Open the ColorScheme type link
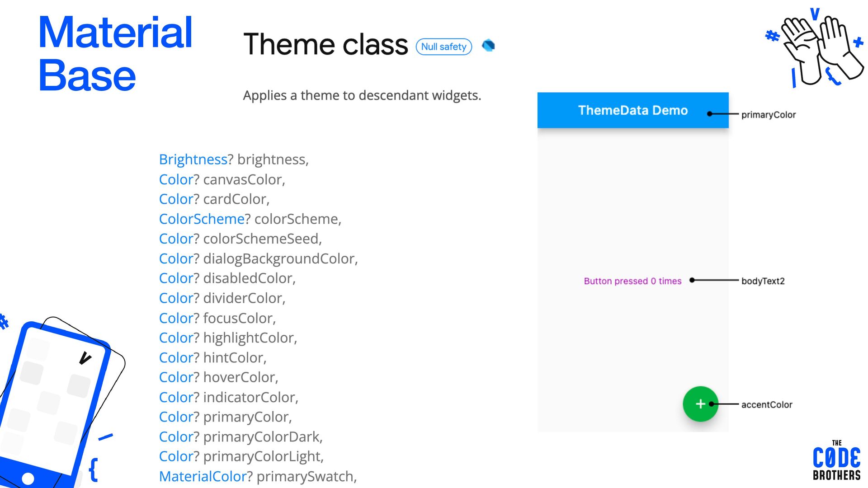The width and height of the screenshot is (868, 488). [202, 219]
